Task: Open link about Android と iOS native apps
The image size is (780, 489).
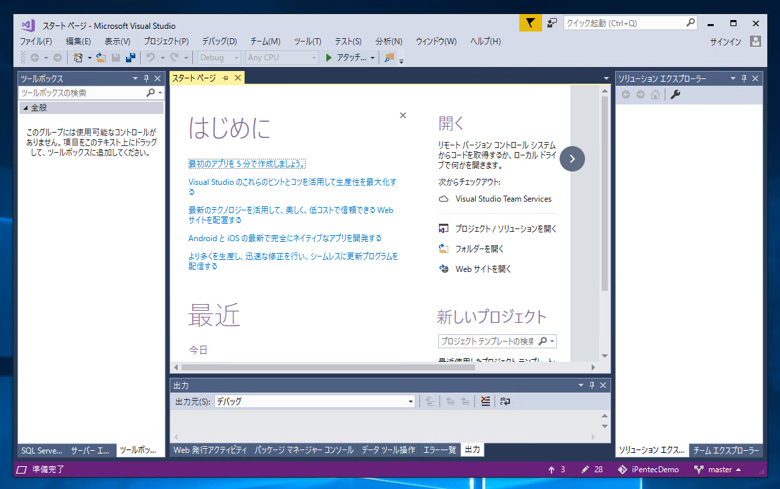Action: pyautogui.click(x=285, y=238)
